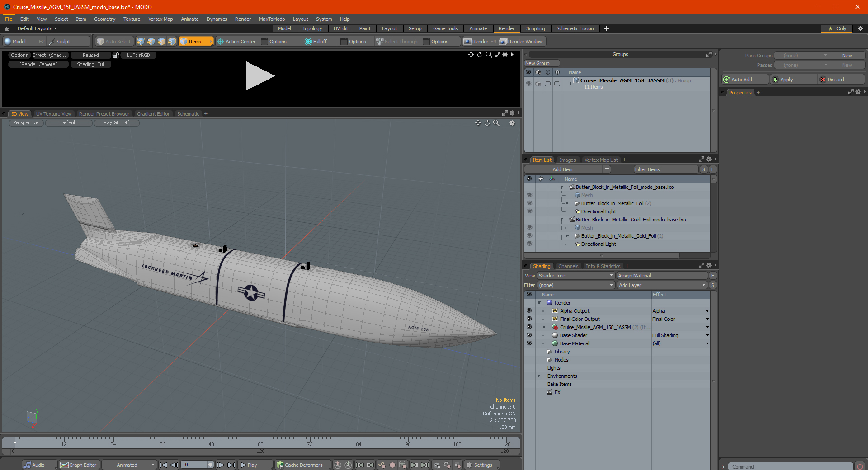Go to first frame
This screenshot has height=470, width=868.
point(164,465)
